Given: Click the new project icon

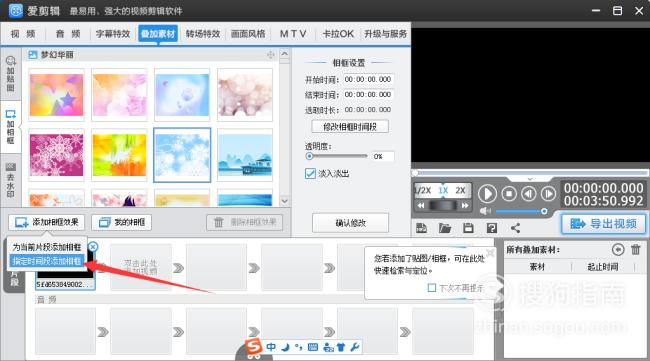Looking at the screenshot, I should pos(422,228).
